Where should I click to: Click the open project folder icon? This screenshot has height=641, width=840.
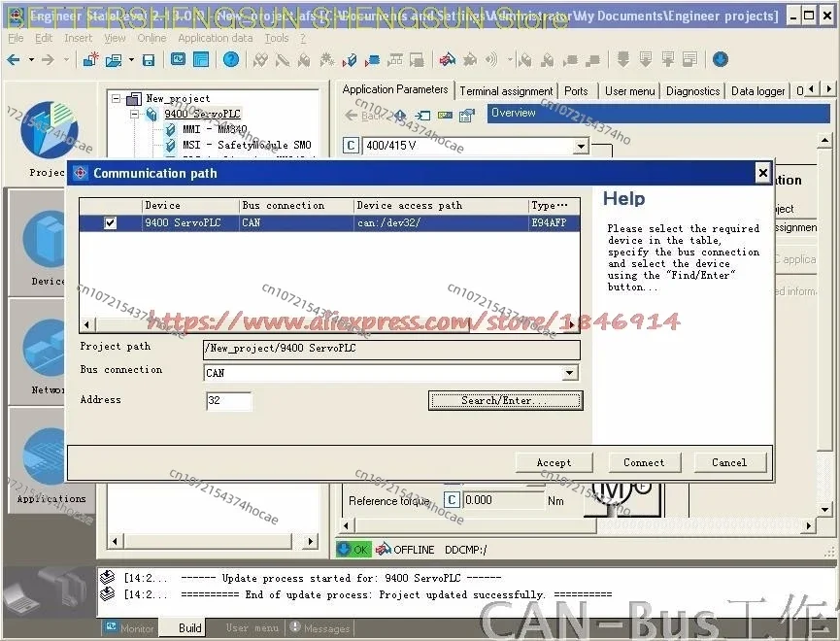click(114, 60)
